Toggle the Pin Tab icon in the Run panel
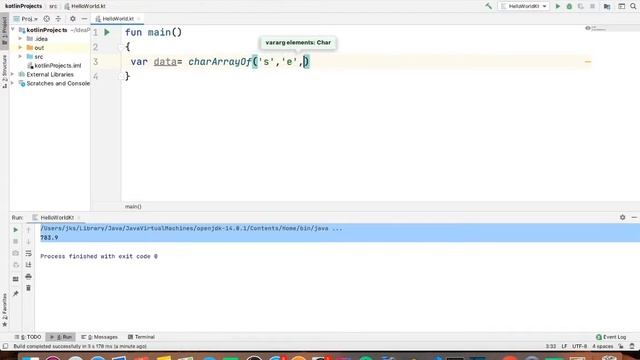Image resolution: width=640 pixels, height=360 pixels. click(x=16, y=293)
